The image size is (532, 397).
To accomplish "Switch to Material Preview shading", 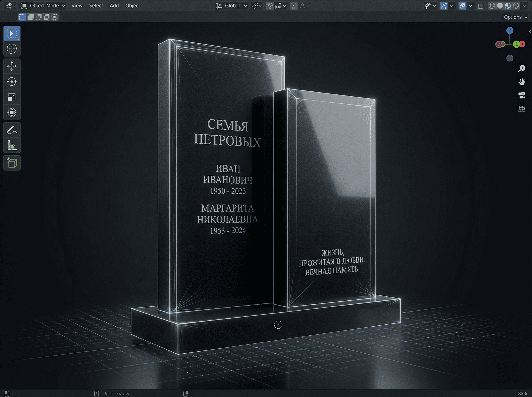I will pos(508,6).
